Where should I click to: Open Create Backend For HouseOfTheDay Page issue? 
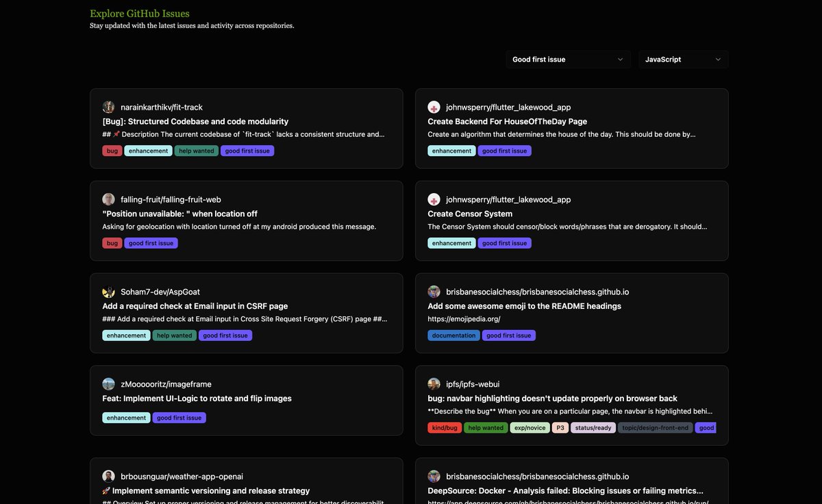pos(508,121)
